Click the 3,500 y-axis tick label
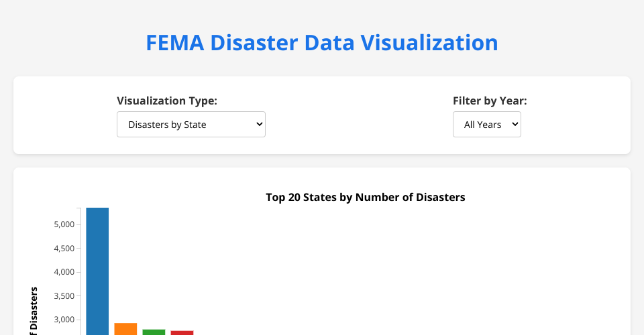This screenshot has width=644, height=335. pos(64,296)
